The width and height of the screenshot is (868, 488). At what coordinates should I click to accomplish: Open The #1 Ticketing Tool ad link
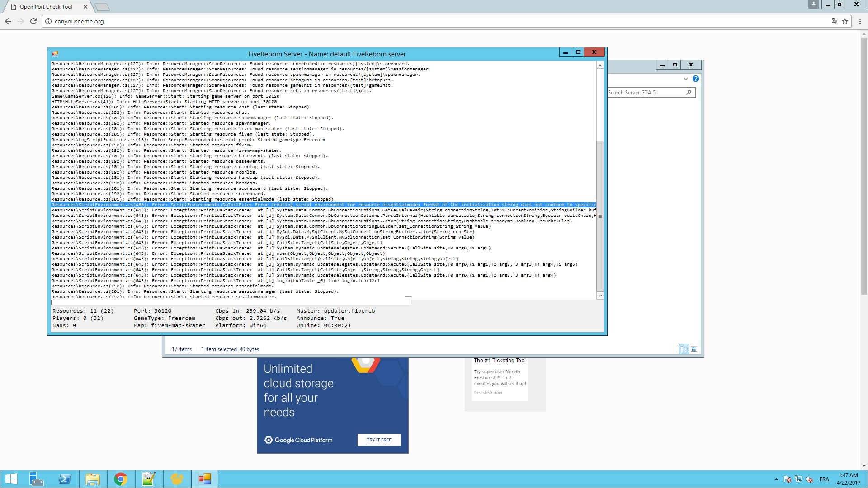coord(500,361)
